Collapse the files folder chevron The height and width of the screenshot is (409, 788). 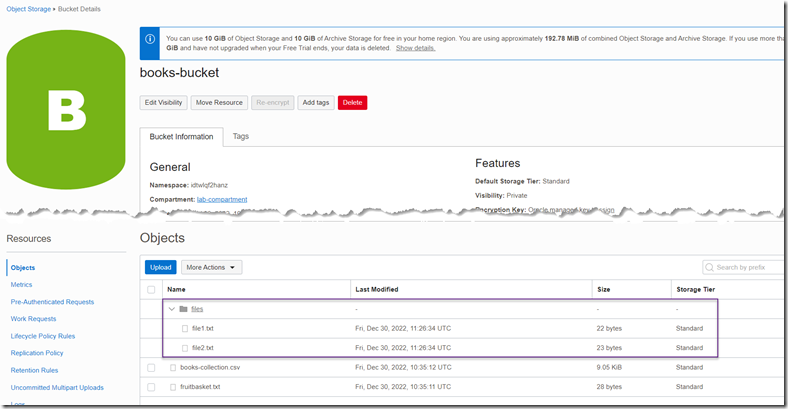pos(171,309)
